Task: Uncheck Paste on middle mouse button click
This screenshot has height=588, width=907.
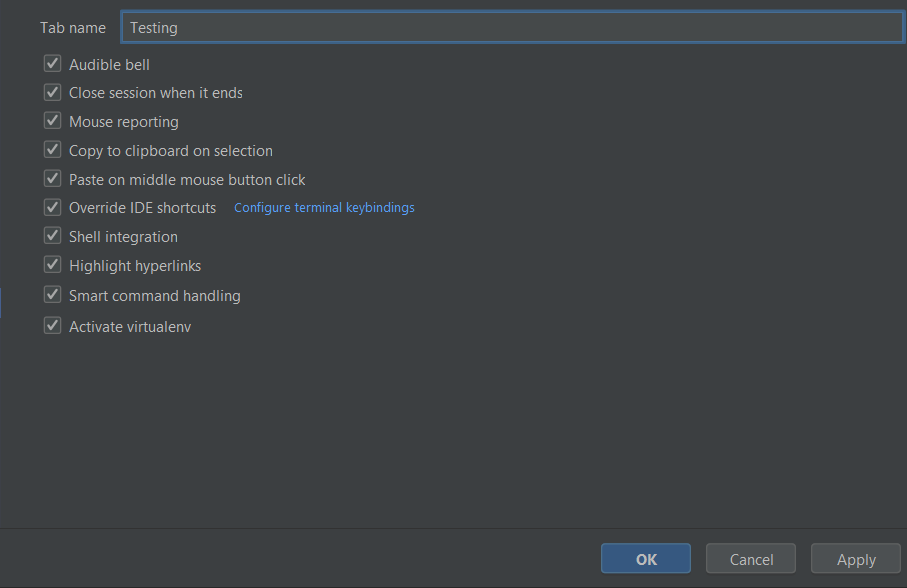Action: 53,179
